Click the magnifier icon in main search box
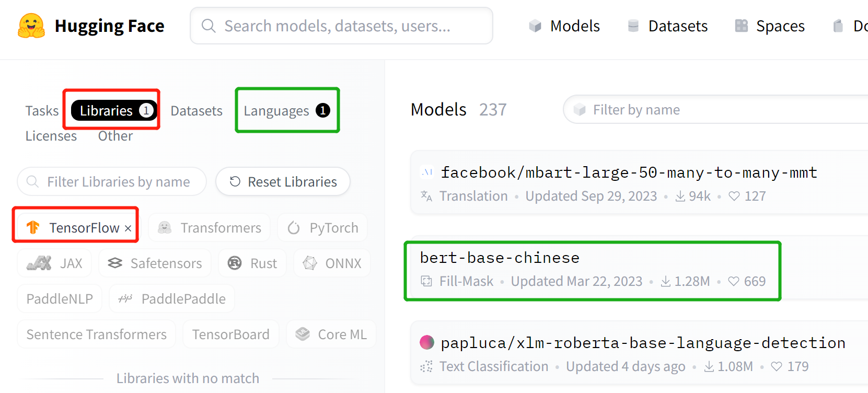 point(209,26)
